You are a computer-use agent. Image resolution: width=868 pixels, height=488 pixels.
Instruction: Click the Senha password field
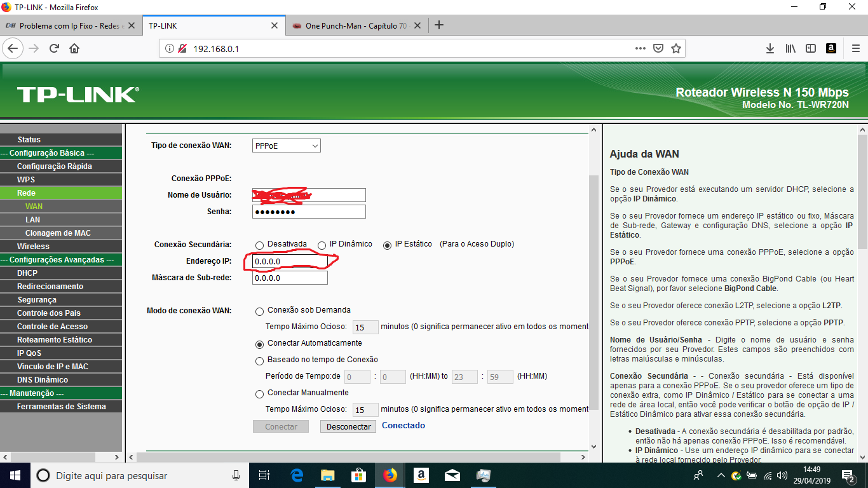click(x=309, y=212)
